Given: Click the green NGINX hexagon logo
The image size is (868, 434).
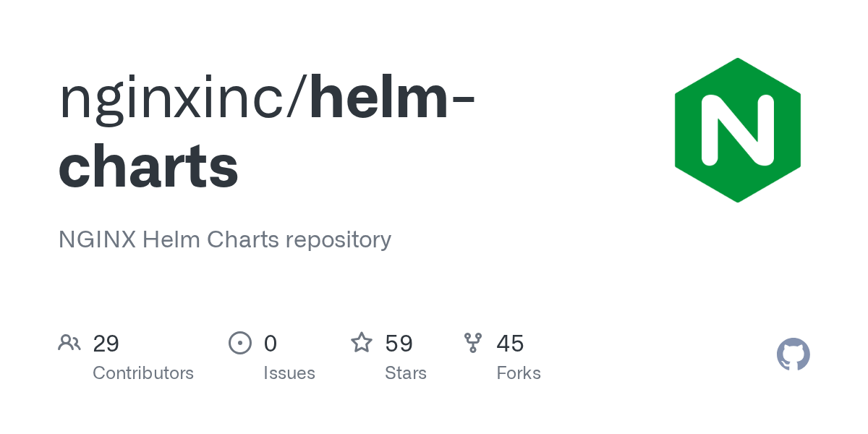Looking at the screenshot, I should [x=738, y=130].
